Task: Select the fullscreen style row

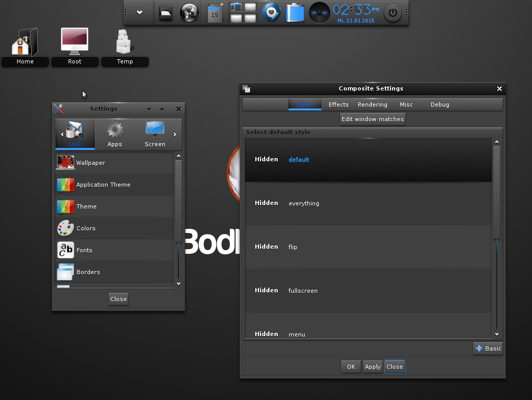Action: click(368, 291)
